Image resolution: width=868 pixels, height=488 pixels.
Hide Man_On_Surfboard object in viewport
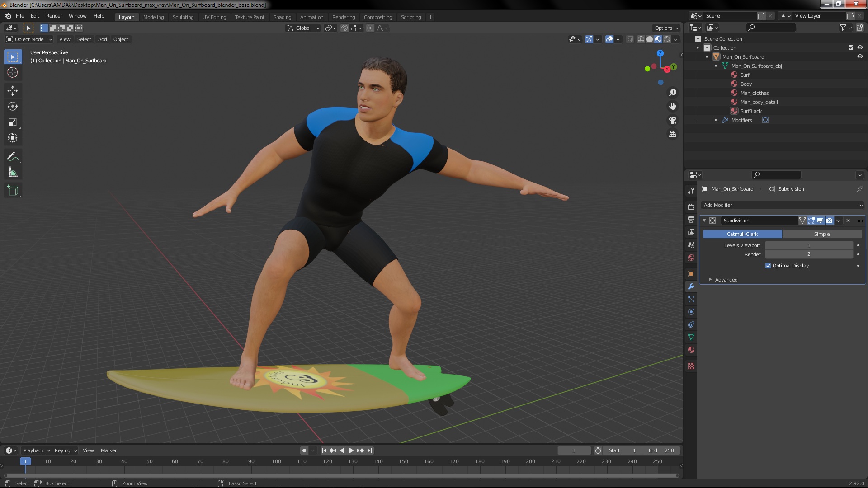(x=860, y=57)
